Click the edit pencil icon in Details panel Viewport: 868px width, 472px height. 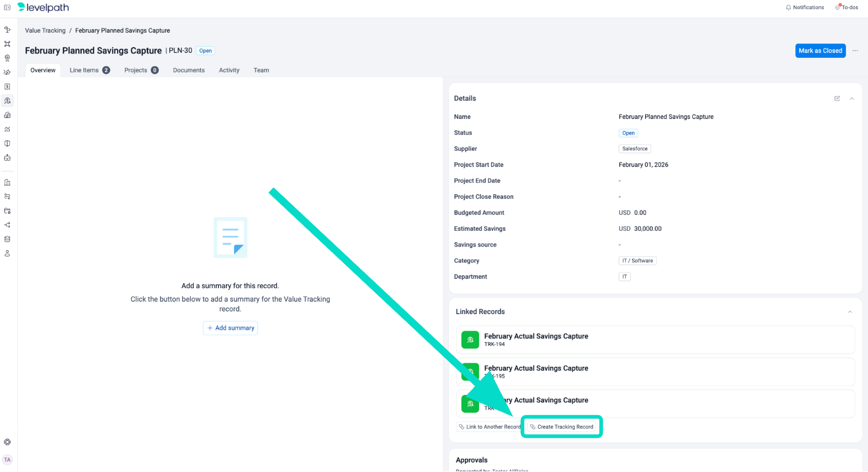(x=837, y=99)
